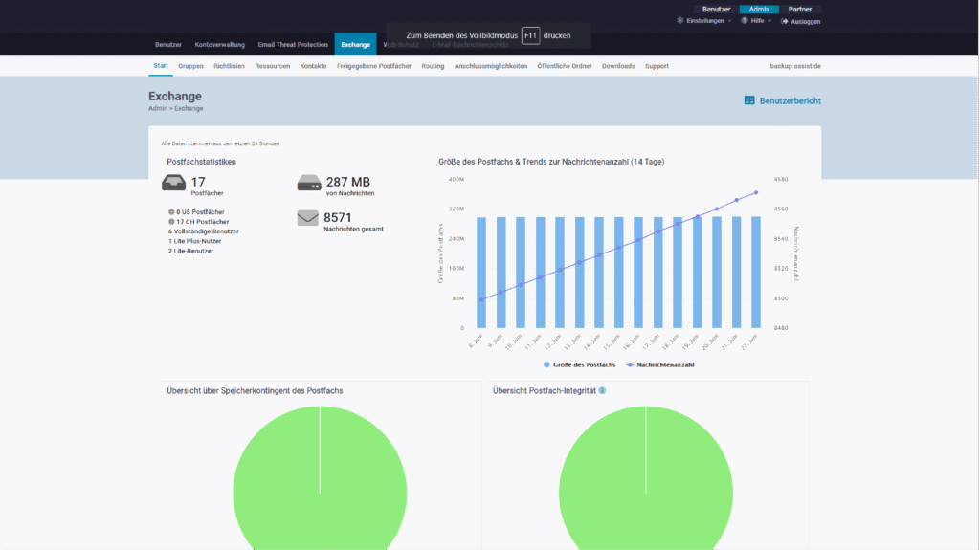
Task: Click the Benutzerbericht table icon
Action: [749, 100]
